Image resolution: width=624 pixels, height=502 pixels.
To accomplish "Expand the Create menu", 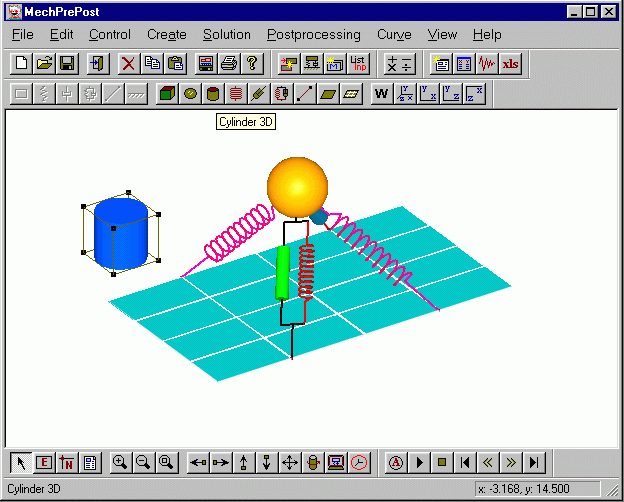I will click(x=167, y=34).
